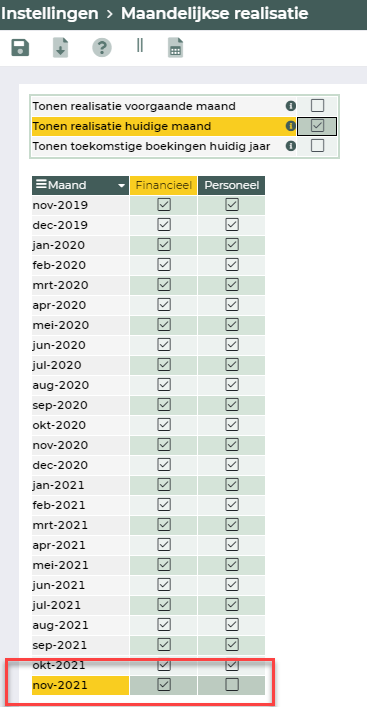This screenshot has width=367, height=707.
Task: Click the save floppy disk icon
Action: point(20,47)
